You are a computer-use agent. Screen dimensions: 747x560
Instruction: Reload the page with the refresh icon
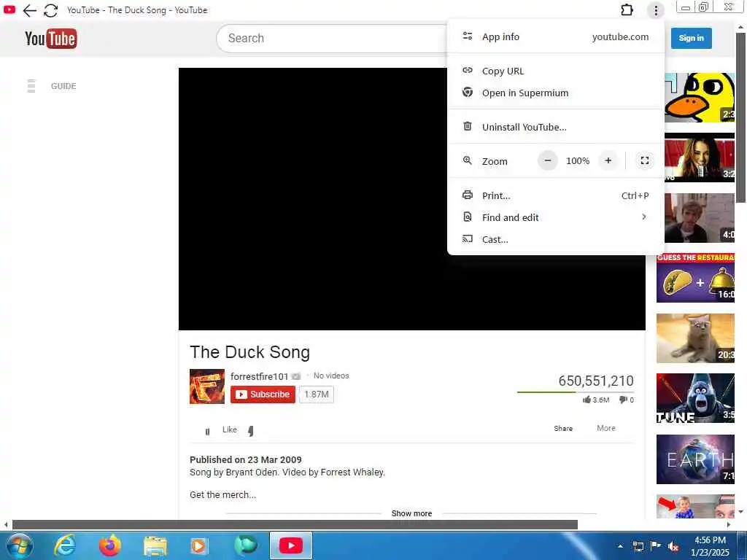click(50, 10)
